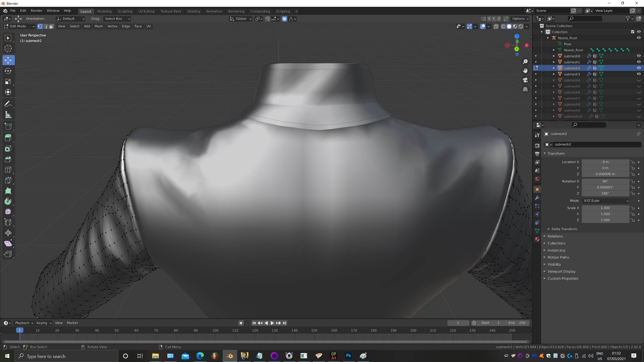Toggle snapping magnet
The image size is (644, 362).
[268, 19]
